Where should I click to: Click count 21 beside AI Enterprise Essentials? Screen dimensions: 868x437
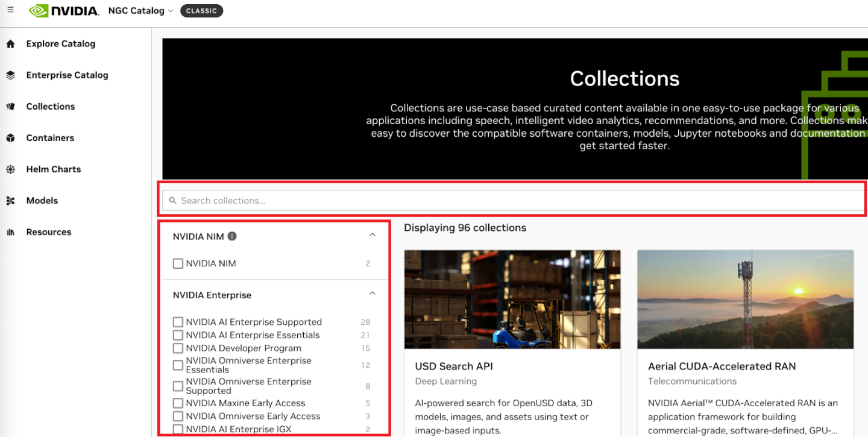tap(366, 336)
